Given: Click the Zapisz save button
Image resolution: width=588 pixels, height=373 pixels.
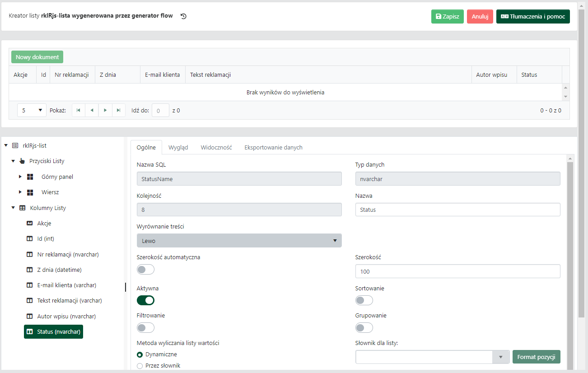Looking at the screenshot, I should click(447, 17).
